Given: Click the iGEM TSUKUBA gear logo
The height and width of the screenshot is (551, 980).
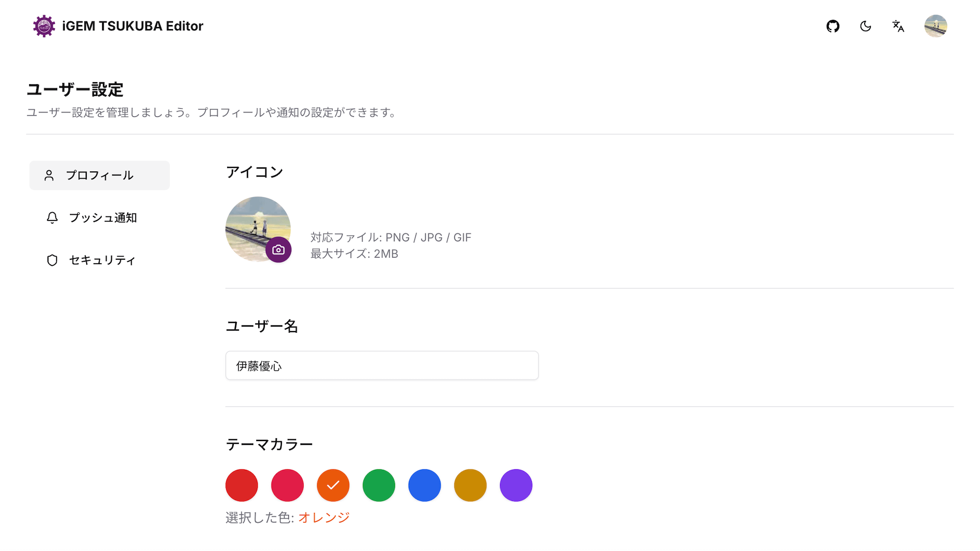Looking at the screenshot, I should (x=44, y=26).
